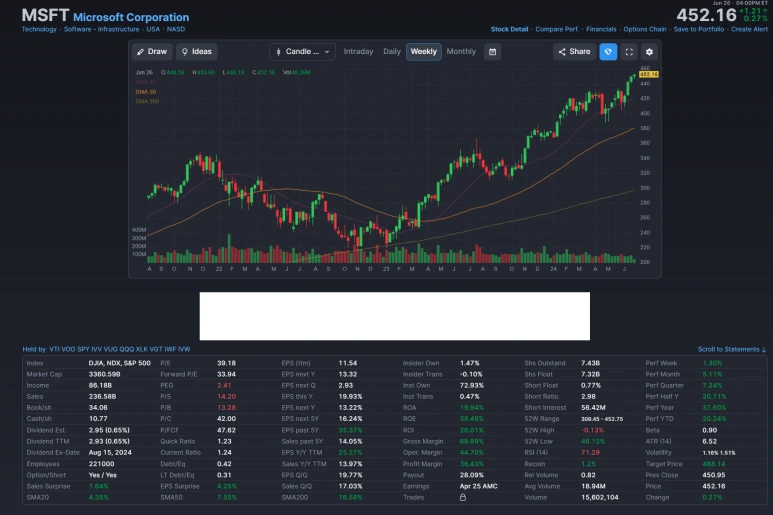The image size is (773, 515).
Task: Open the calendar date range icon
Action: (492, 52)
